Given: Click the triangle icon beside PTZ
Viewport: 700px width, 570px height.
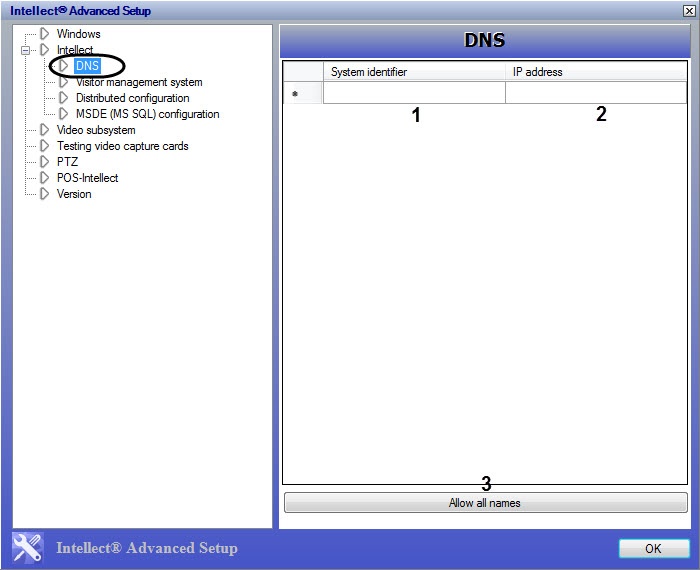Looking at the screenshot, I should click(x=44, y=162).
